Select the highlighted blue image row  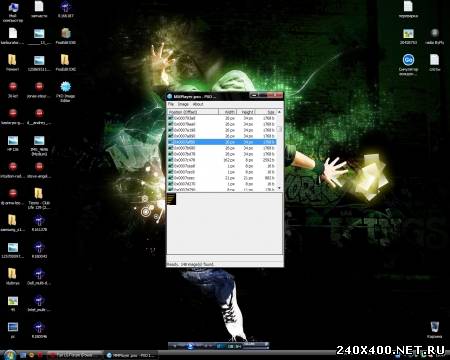coord(222,142)
